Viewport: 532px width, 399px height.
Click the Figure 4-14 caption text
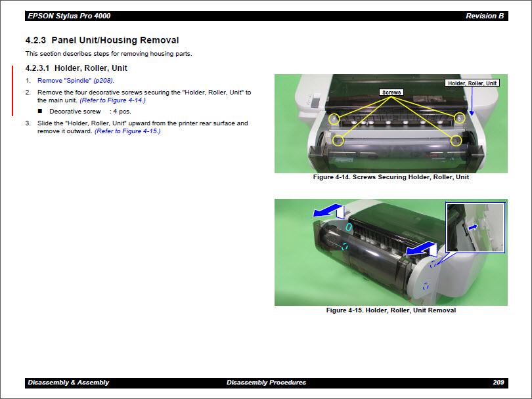tap(391, 177)
